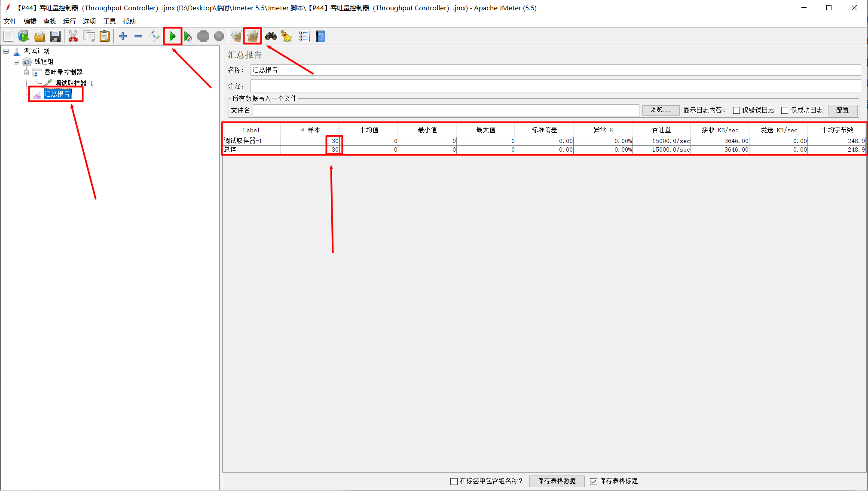Click the Clear results icon
The width and height of the screenshot is (868, 491).
point(237,37)
